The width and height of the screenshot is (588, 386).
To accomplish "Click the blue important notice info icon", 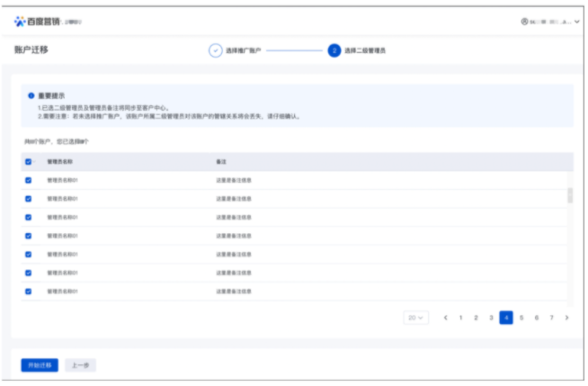I will pyautogui.click(x=31, y=94).
